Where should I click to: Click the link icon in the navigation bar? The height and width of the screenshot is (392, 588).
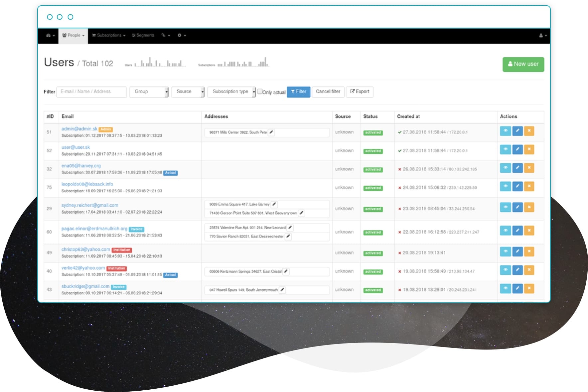(164, 35)
